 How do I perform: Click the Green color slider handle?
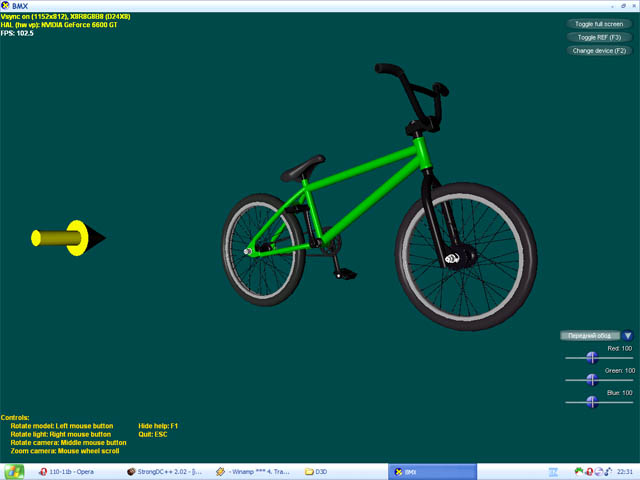[591, 379]
